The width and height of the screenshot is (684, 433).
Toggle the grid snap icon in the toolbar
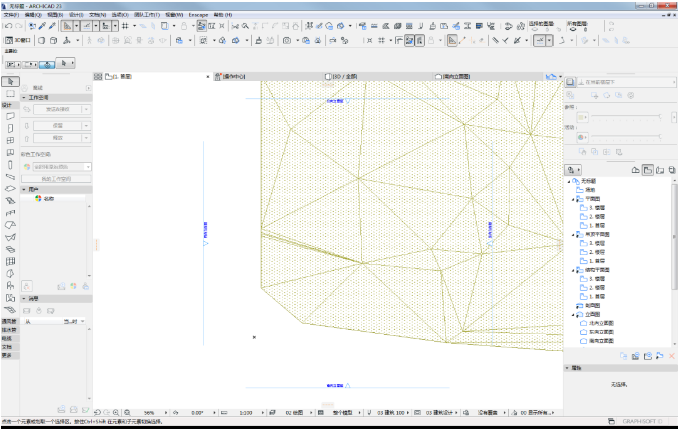[125, 26]
